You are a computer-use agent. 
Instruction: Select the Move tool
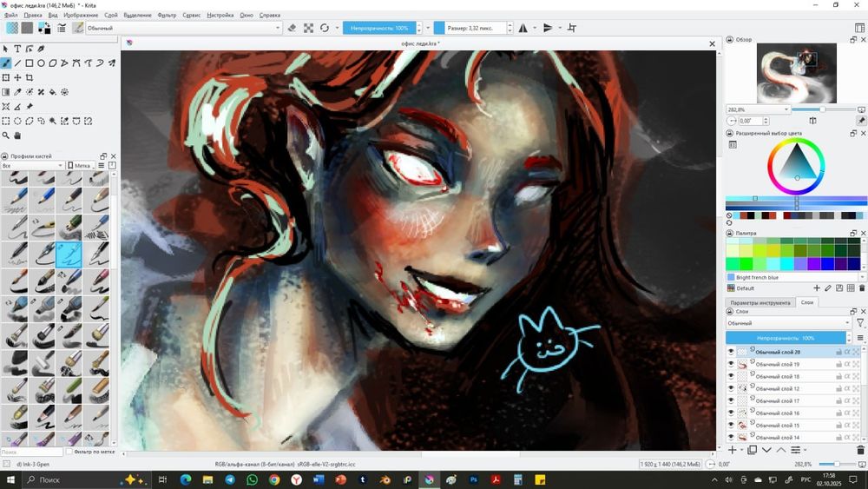point(17,77)
